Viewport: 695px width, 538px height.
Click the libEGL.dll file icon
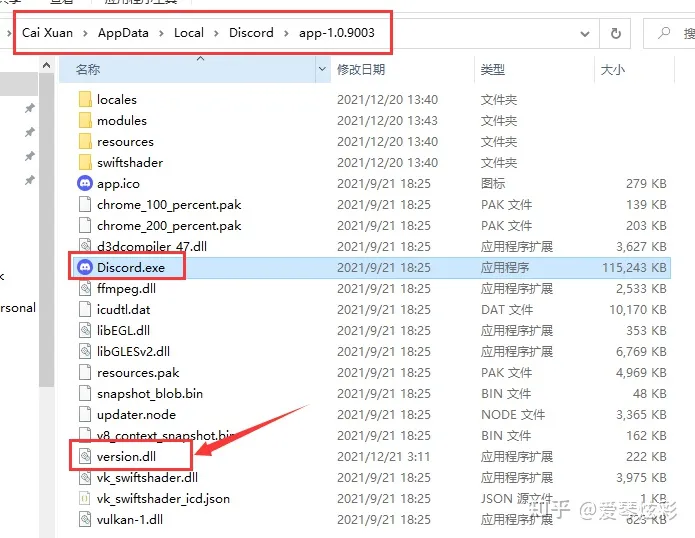[85, 330]
